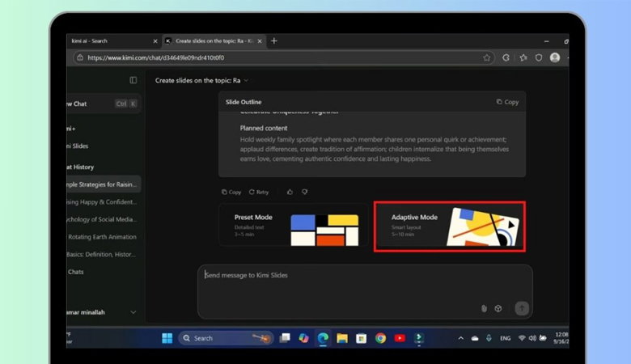Add this page to favorites star
This screenshot has height=364, width=631.
pyautogui.click(x=486, y=57)
